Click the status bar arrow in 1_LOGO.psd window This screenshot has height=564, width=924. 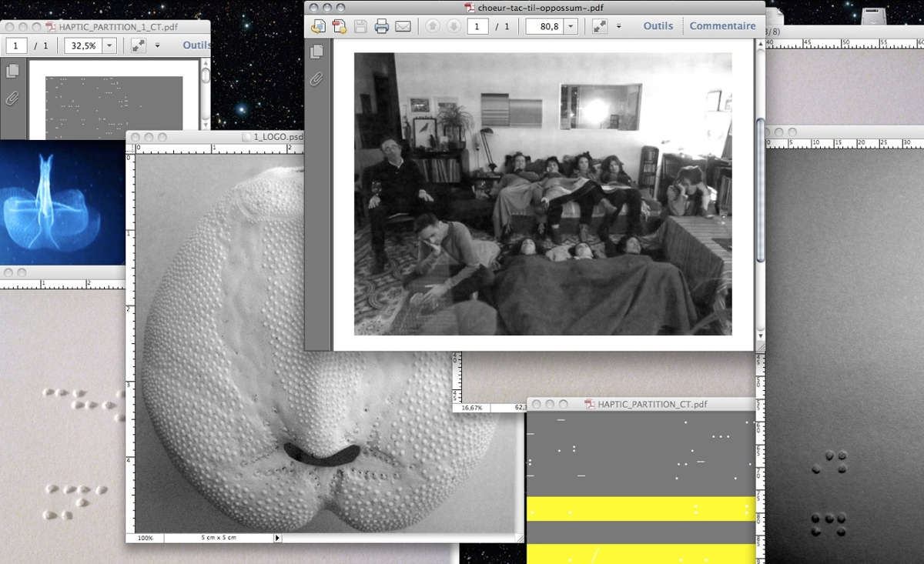pos(278,538)
